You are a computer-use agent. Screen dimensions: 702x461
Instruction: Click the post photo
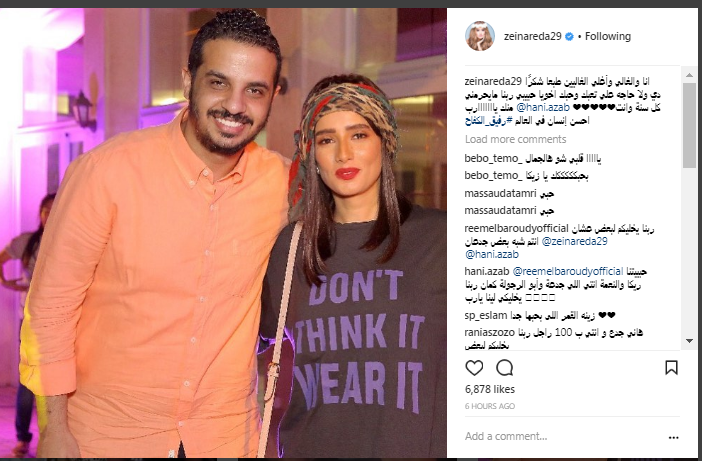click(x=223, y=233)
